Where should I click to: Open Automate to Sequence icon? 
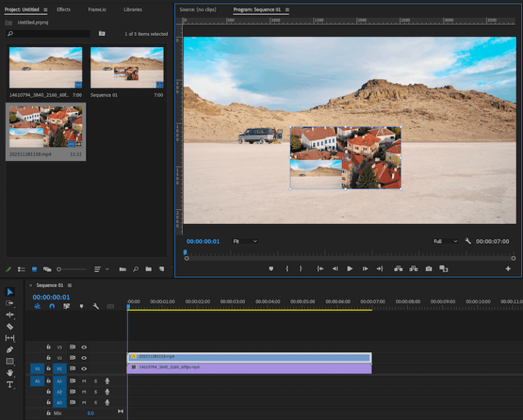[123, 269]
